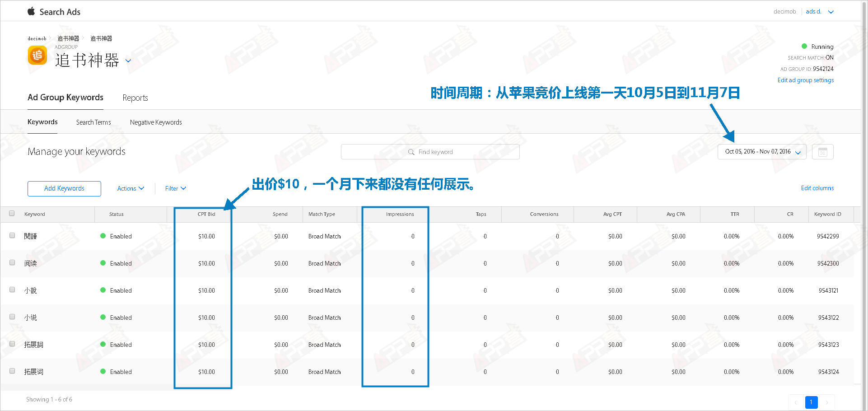The width and height of the screenshot is (868, 411).
Task: Click the orange 追书神器 app icon
Action: tap(37, 56)
